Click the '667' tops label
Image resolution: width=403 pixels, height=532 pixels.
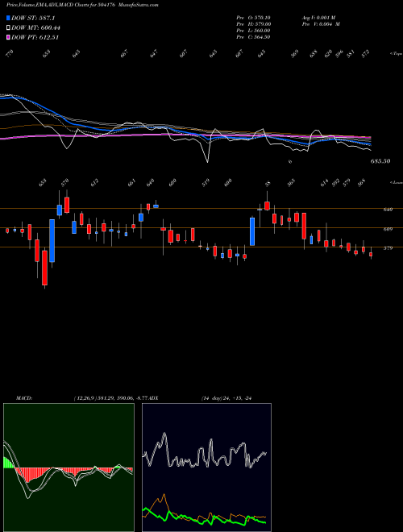coord(124,53)
